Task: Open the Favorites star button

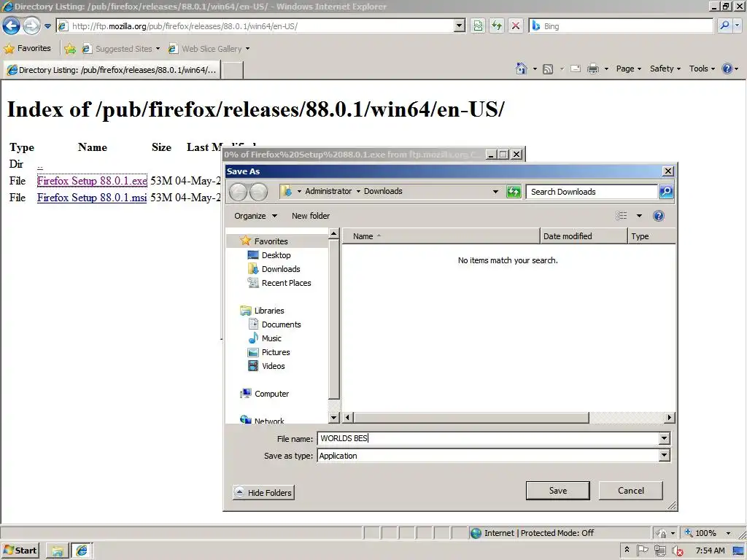Action: (x=28, y=49)
